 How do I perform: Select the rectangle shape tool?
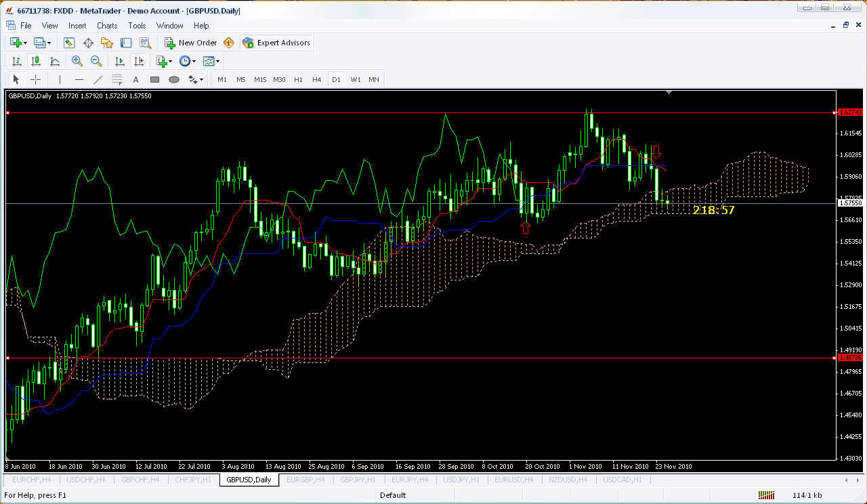(154, 79)
